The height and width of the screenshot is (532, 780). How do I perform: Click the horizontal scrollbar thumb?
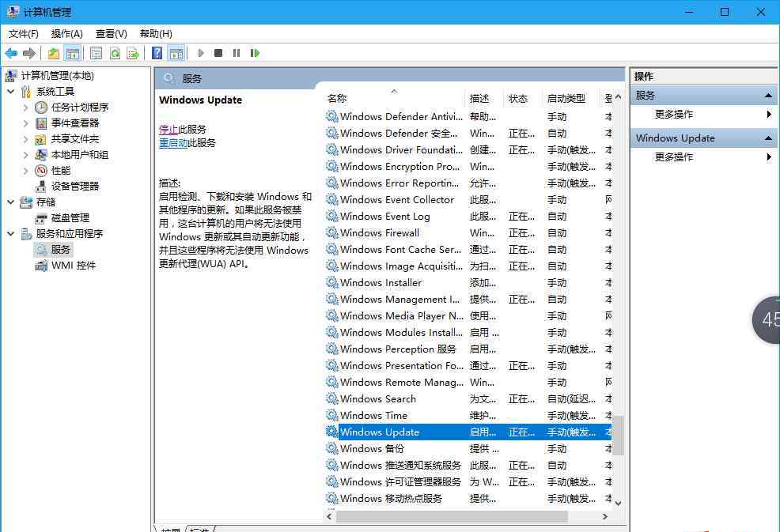(x=452, y=517)
